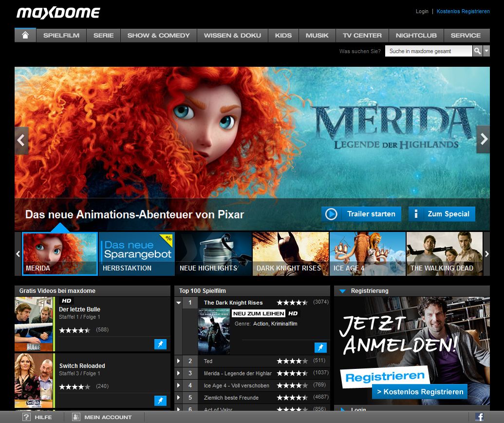Click Hilfe in bottom bar
This screenshot has width=504, height=423.
click(x=43, y=417)
